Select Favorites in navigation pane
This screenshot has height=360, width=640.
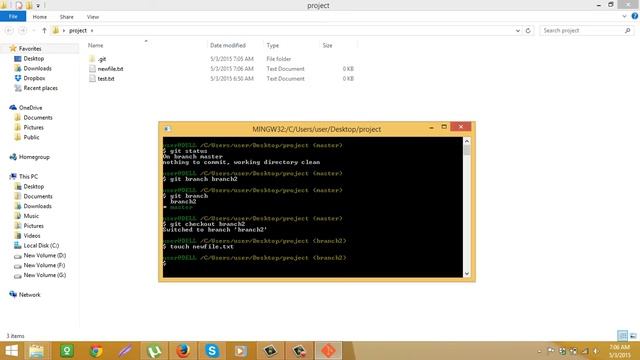pos(30,49)
